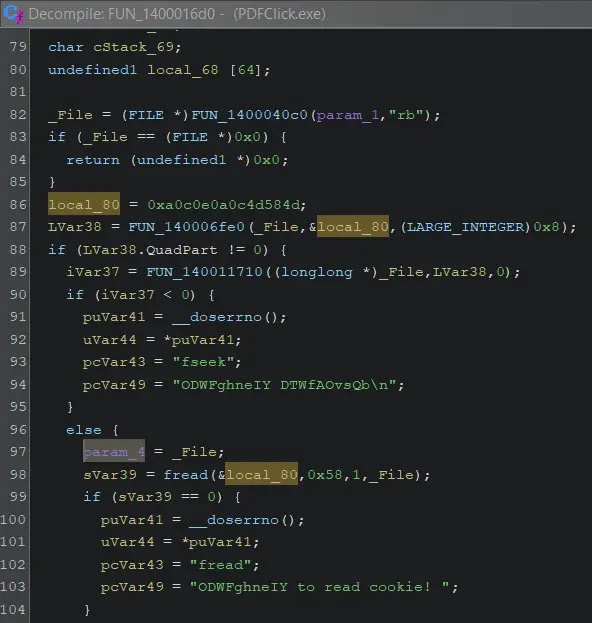Click line number 86 in the gutter

coord(18,205)
